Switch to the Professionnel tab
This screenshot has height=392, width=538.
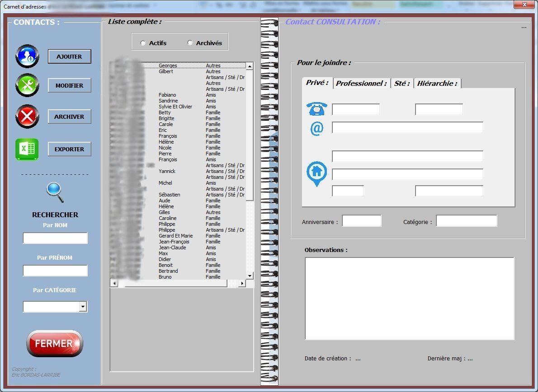[x=361, y=84]
